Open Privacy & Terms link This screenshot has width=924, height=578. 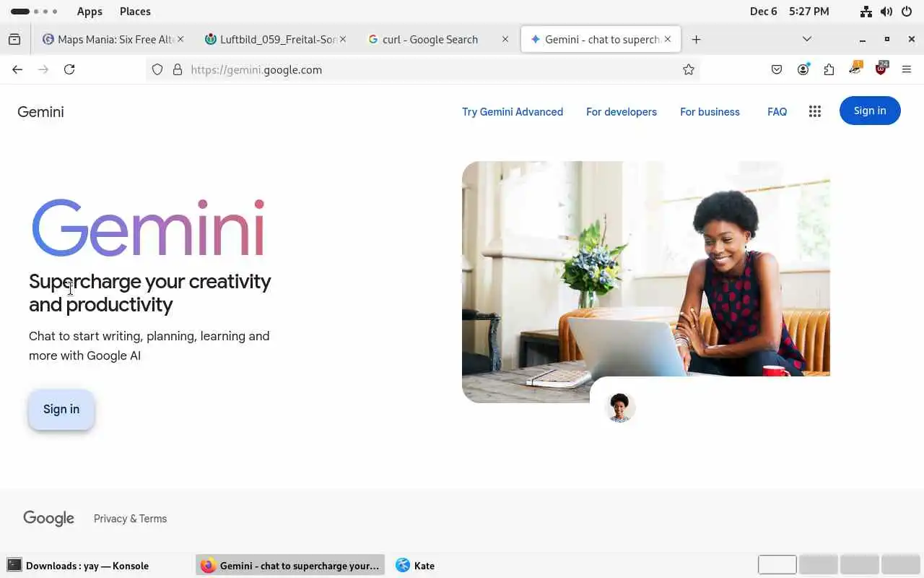[130, 519]
